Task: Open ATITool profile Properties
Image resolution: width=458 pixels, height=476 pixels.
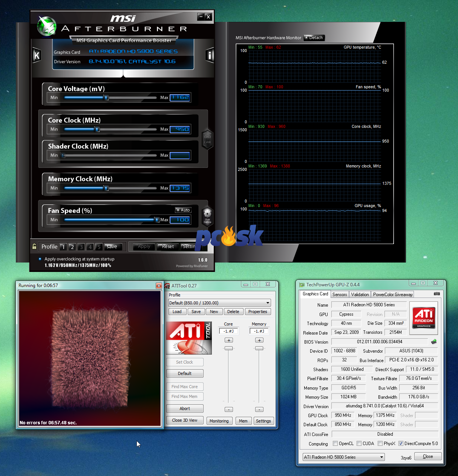Action: pos(258,312)
